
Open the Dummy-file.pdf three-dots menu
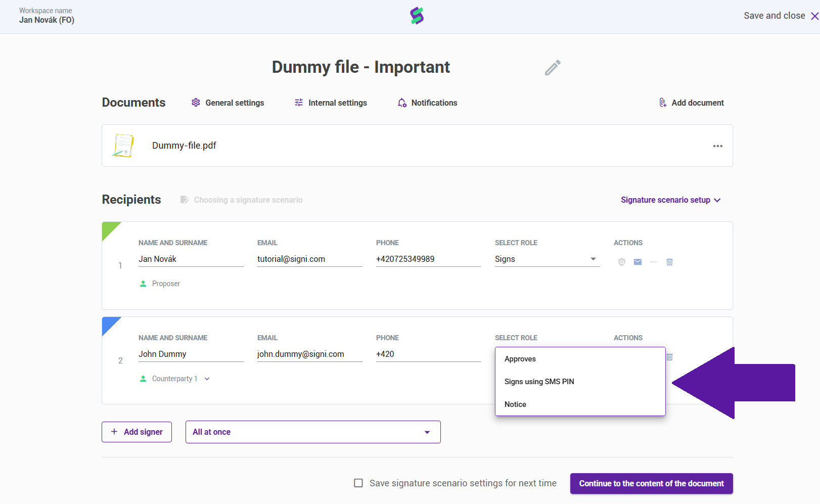click(718, 146)
